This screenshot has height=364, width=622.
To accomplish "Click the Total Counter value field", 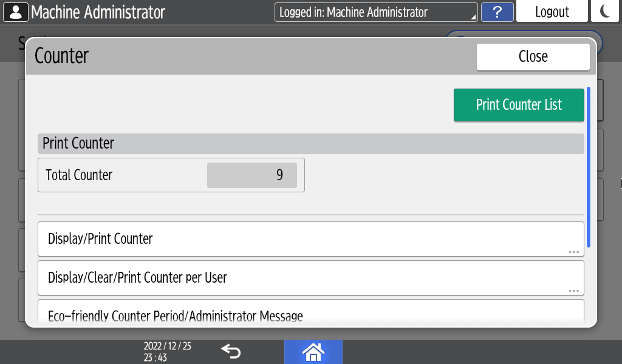I will pyautogui.click(x=251, y=175).
